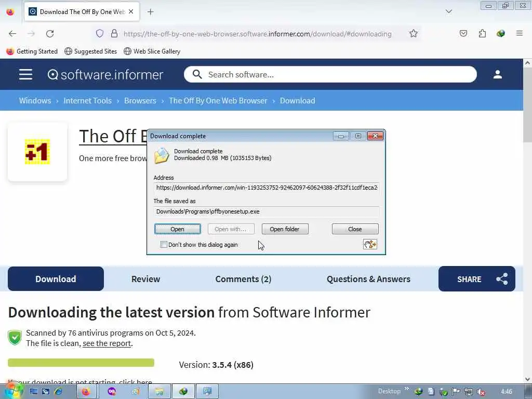Open the Pocket save icon
This screenshot has width=532, height=399.
click(463, 33)
